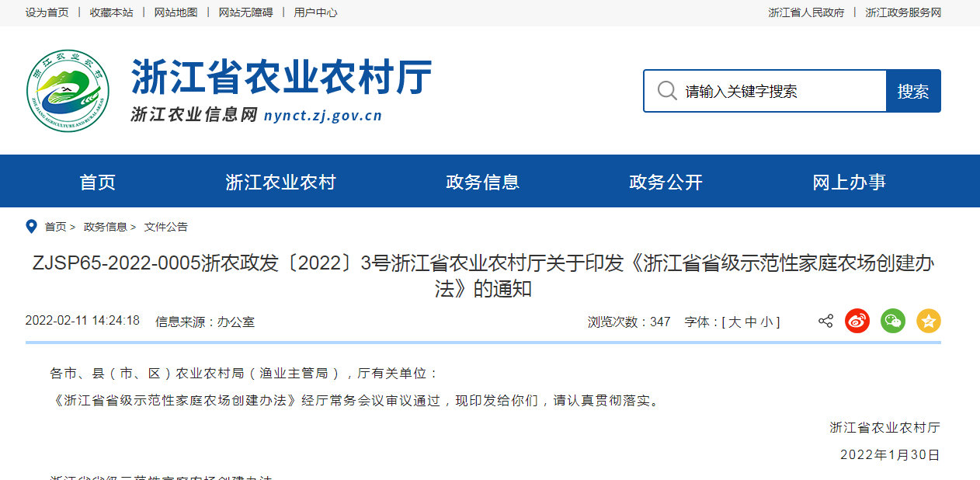This screenshot has width=980, height=480.
Task: Open the 首页 navigation tab
Action: [97, 182]
